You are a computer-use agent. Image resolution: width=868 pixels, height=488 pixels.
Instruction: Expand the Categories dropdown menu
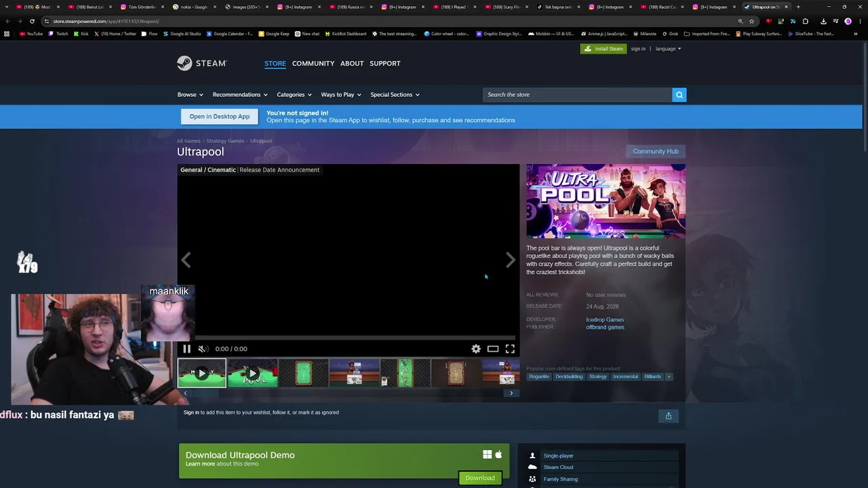[294, 95]
